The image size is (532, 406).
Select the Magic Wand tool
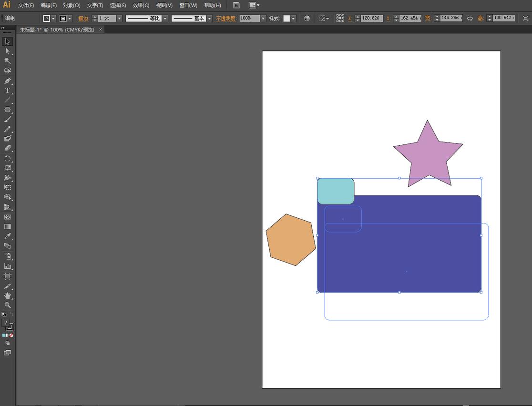(x=8, y=61)
